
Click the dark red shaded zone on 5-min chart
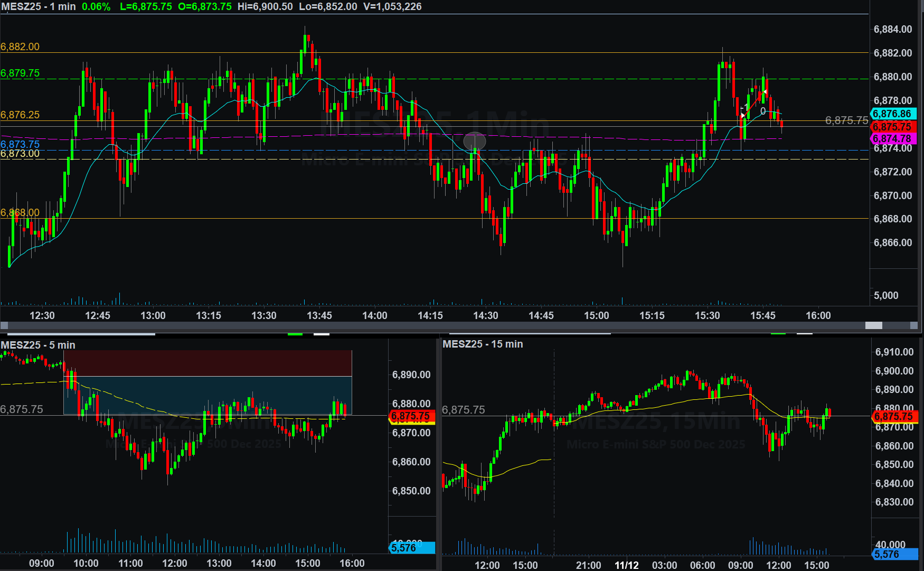click(x=208, y=363)
